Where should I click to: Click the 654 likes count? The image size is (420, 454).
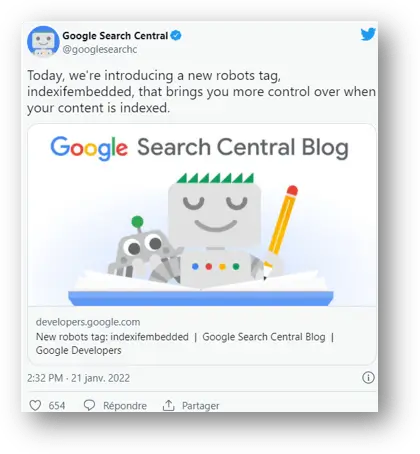57,406
